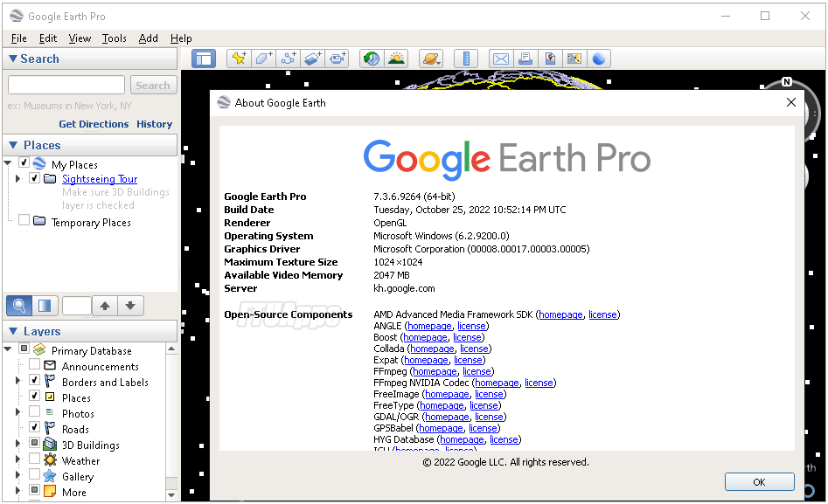Move item up with the up arrow
828x504 pixels.
coord(105,306)
